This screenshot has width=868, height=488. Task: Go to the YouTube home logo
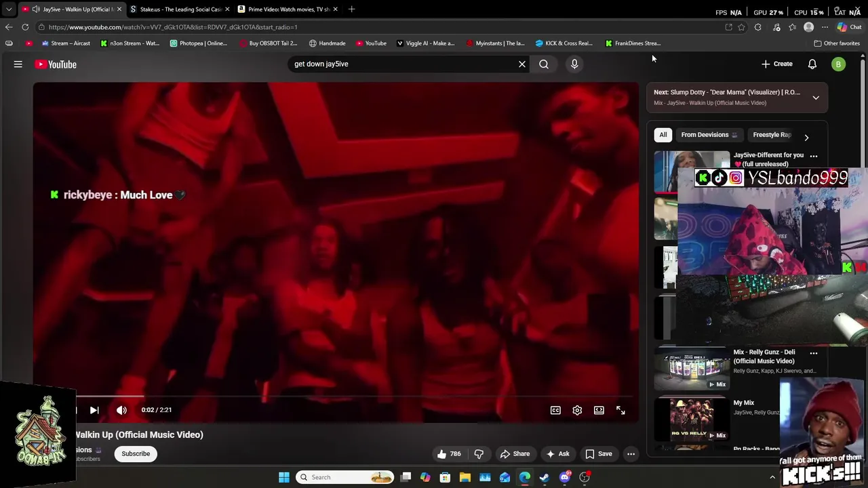click(56, 64)
